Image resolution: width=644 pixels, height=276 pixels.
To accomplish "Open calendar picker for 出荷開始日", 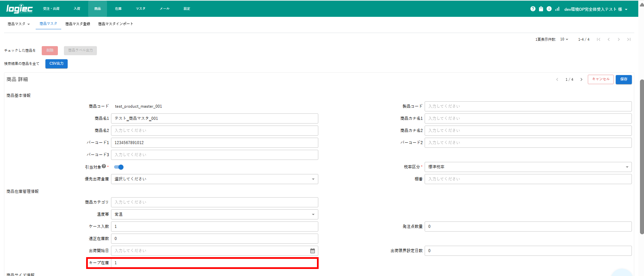I will [312, 251].
